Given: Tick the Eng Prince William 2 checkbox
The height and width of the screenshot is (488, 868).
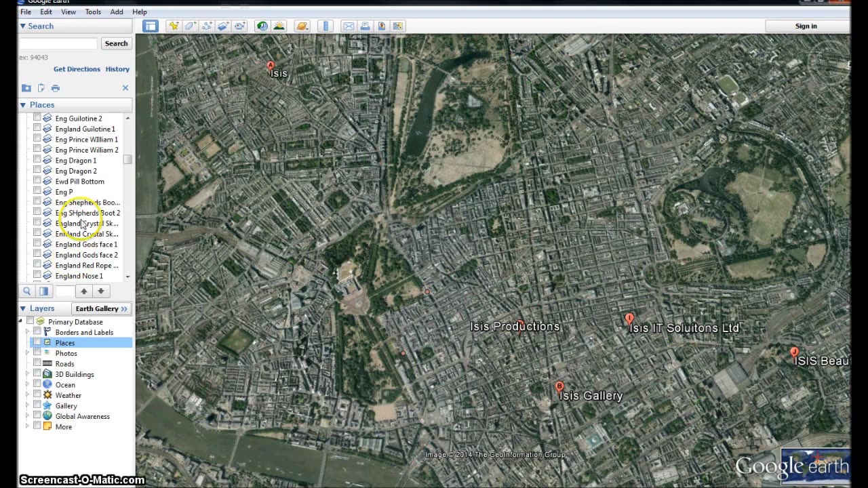Looking at the screenshot, I should [x=37, y=150].
